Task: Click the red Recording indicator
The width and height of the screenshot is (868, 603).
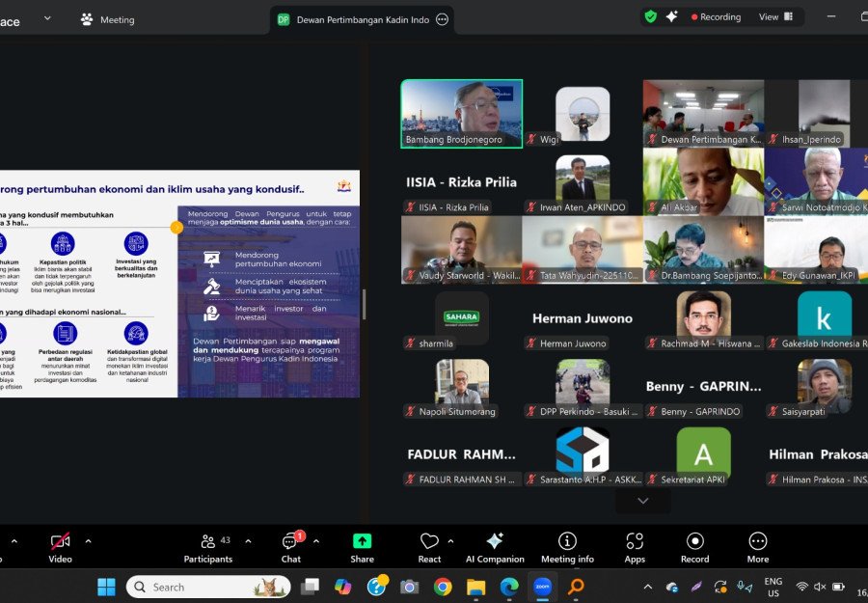Action: 716,16
